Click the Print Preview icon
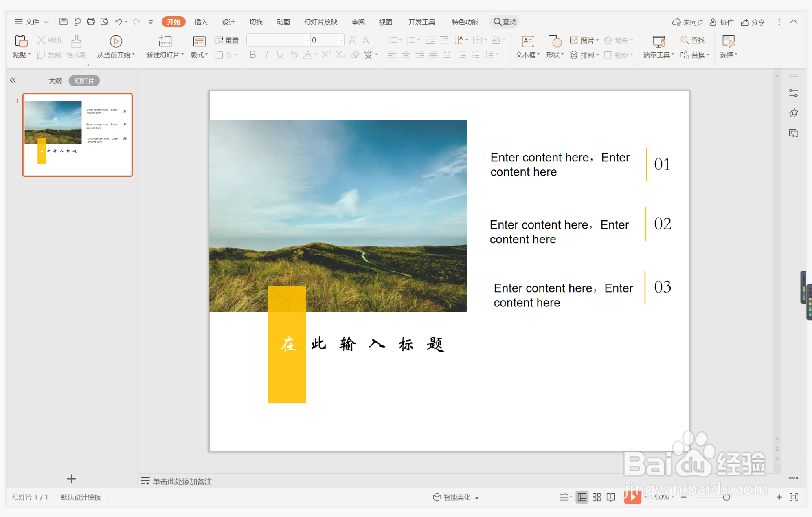Image resolution: width=812 pixels, height=517 pixels. point(105,22)
